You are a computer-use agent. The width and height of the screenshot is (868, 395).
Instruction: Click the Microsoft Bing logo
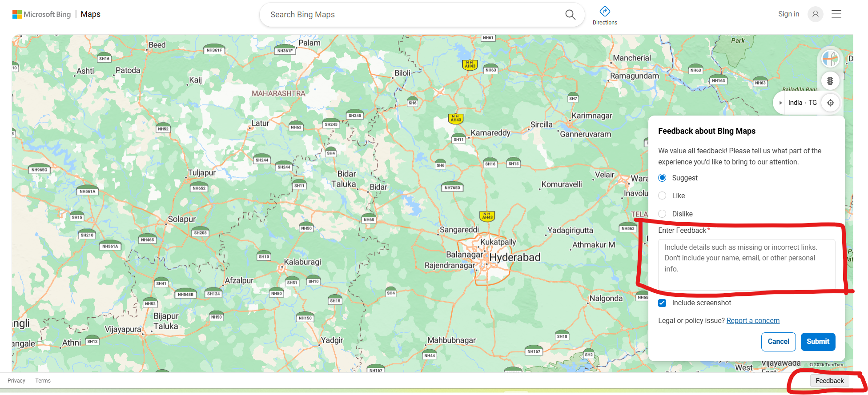tap(42, 14)
